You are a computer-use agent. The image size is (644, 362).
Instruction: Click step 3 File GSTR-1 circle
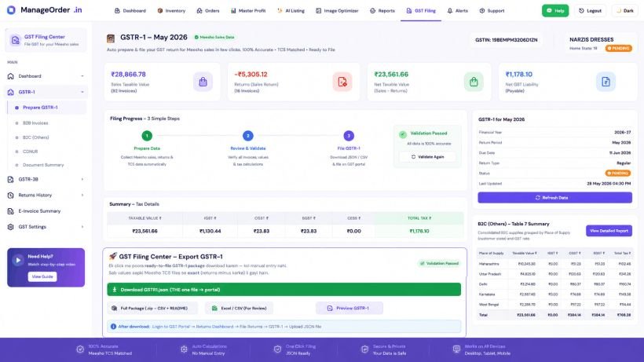tap(349, 135)
